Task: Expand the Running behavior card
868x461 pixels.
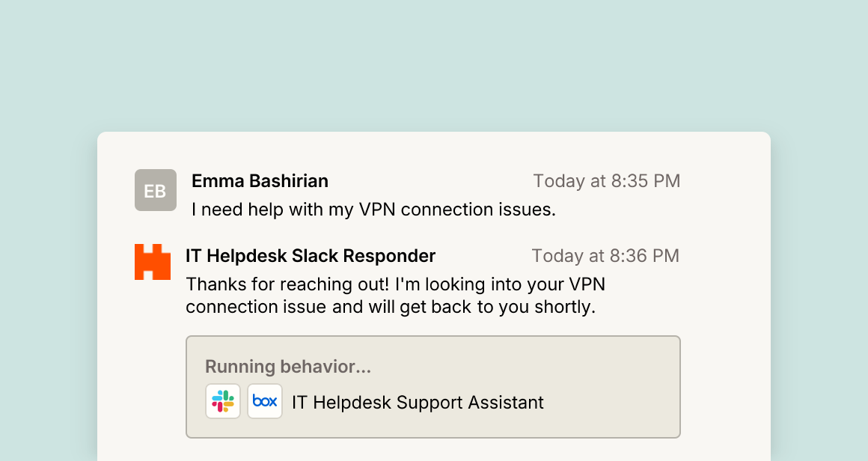Action: pos(433,387)
